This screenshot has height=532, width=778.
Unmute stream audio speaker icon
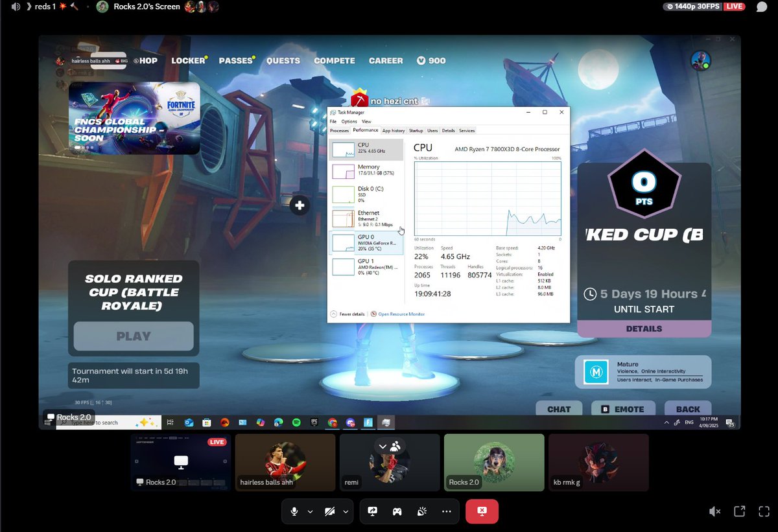coord(714,511)
